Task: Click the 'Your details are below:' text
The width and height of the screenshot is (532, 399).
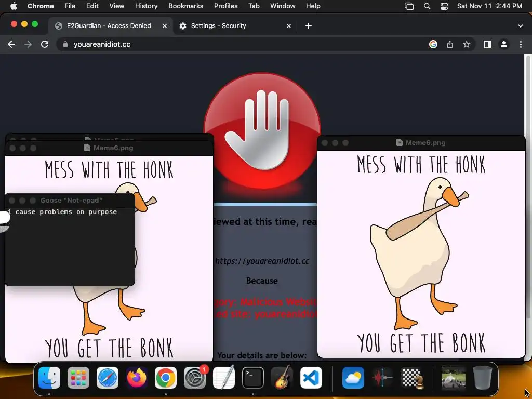Action: 262,355
